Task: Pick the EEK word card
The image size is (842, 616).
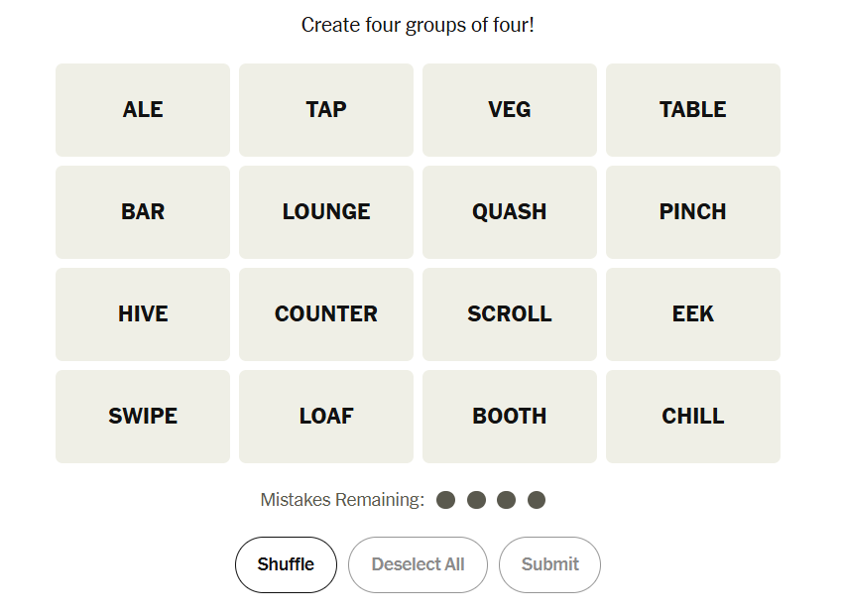Action: pyautogui.click(x=693, y=314)
